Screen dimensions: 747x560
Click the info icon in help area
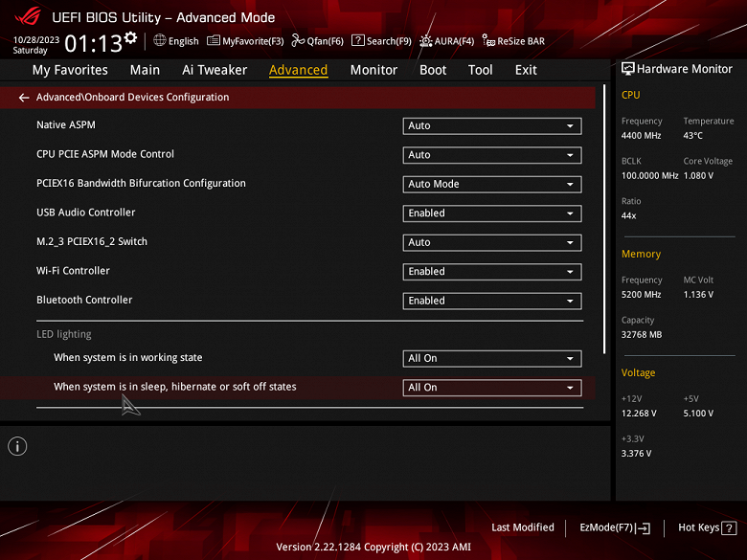pyautogui.click(x=17, y=446)
